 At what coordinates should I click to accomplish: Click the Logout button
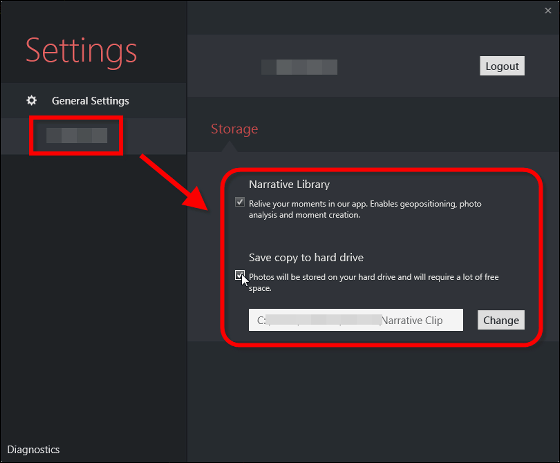point(502,66)
